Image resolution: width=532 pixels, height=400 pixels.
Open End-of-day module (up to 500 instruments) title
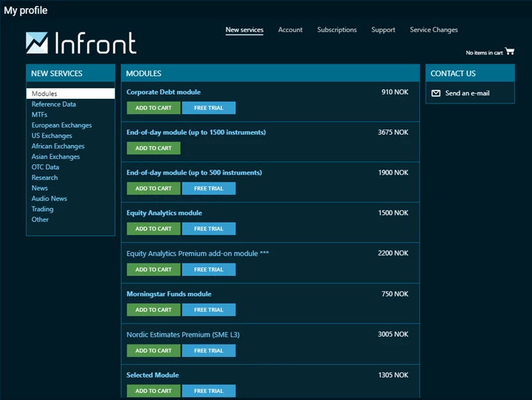click(194, 173)
